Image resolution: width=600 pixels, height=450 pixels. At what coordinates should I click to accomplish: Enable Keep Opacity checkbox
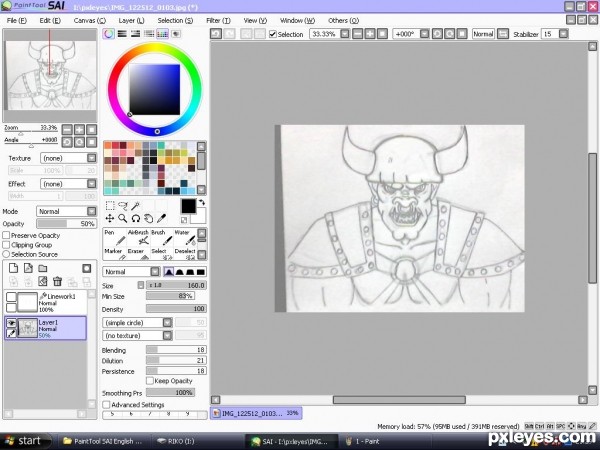pyautogui.click(x=150, y=381)
